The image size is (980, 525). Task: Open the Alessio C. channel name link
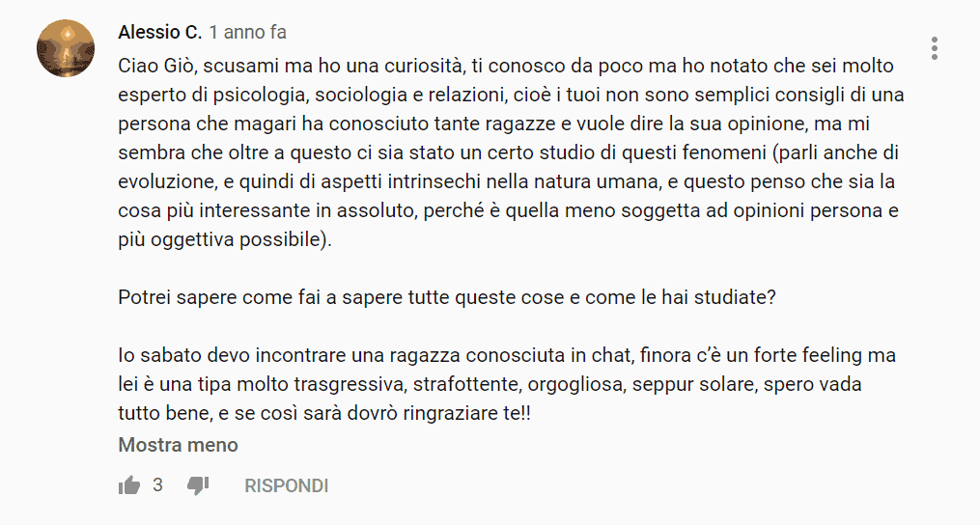[x=160, y=32]
